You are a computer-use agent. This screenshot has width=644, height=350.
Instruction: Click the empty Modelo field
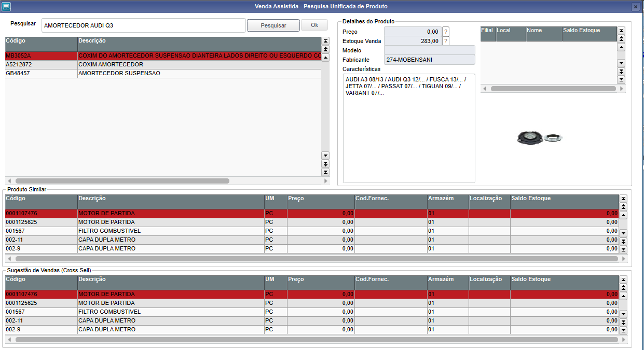point(430,50)
